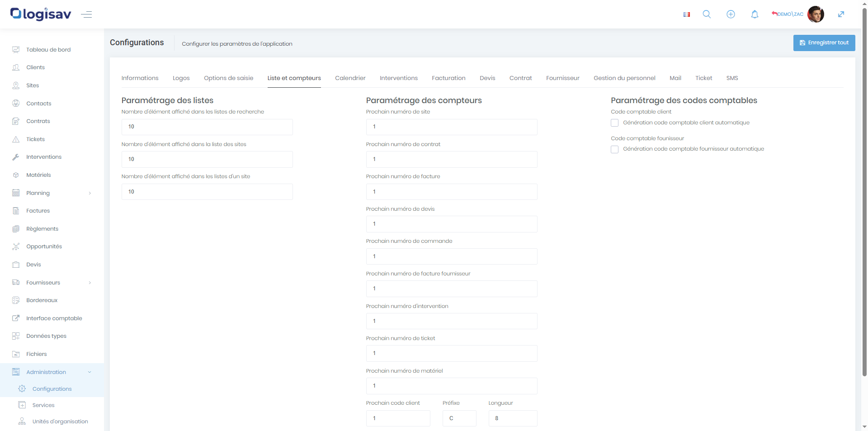Screen dimensions: 868x431
Task: Click the Enregistrer tout button
Action: (x=824, y=43)
